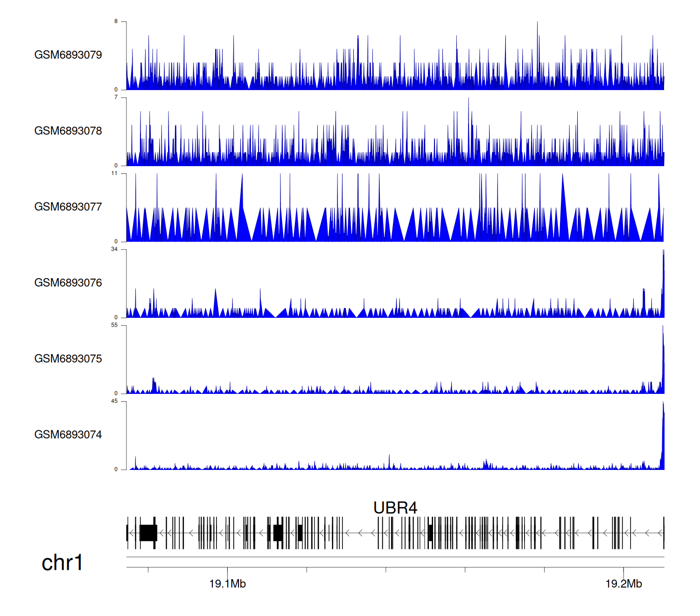Click the UBR4 gene name
This screenshot has width=700, height=616.
click(395, 508)
